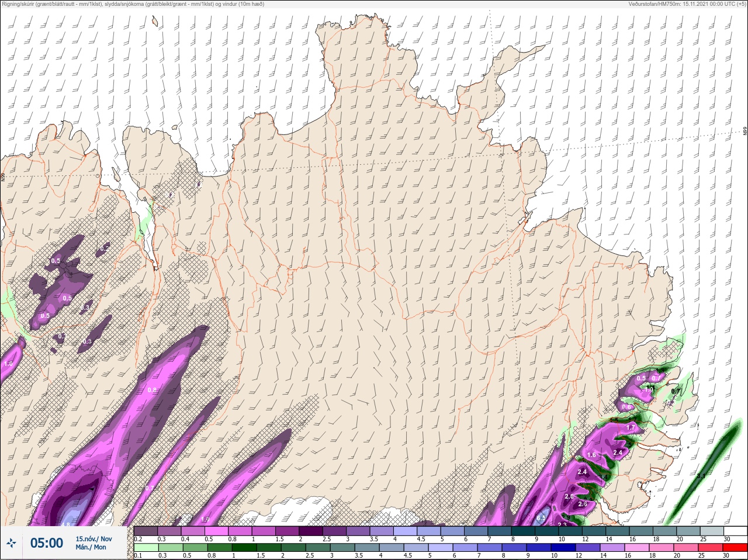
Task: Select the white 30 swatch ending top legend row
Action: [x=736, y=531]
